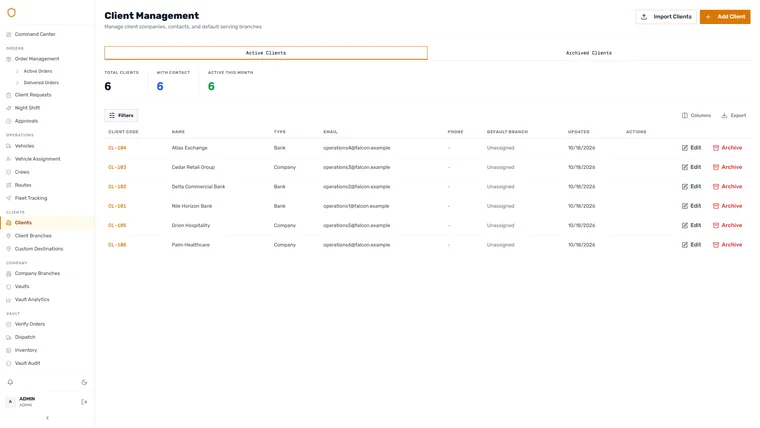
Task: Archive the Orion Hospitality client
Action: pyautogui.click(x=728, y=225)
